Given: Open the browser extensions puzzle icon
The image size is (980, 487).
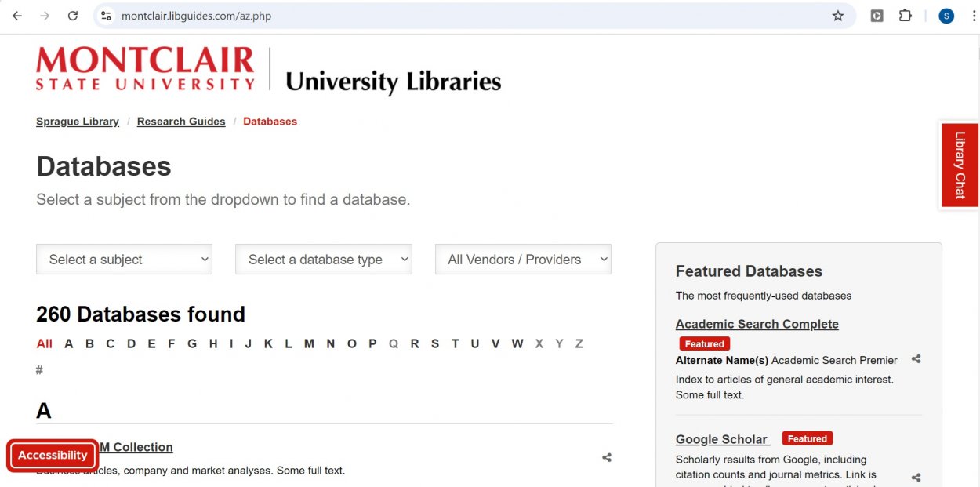Looking at the screenshot, I should tap(905, 15).
